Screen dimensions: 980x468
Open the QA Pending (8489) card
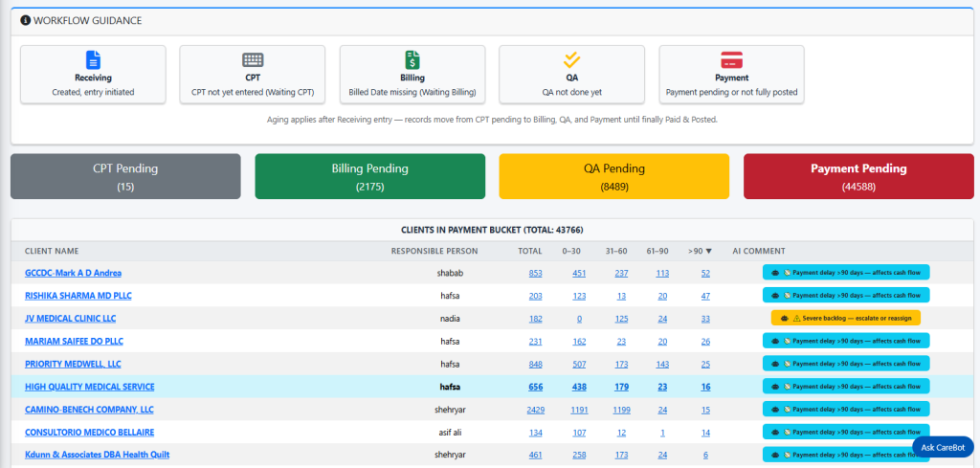(613, 176)
